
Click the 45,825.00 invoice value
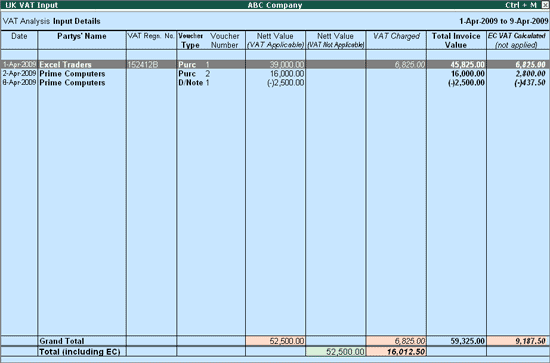click(x=468, y=65)
